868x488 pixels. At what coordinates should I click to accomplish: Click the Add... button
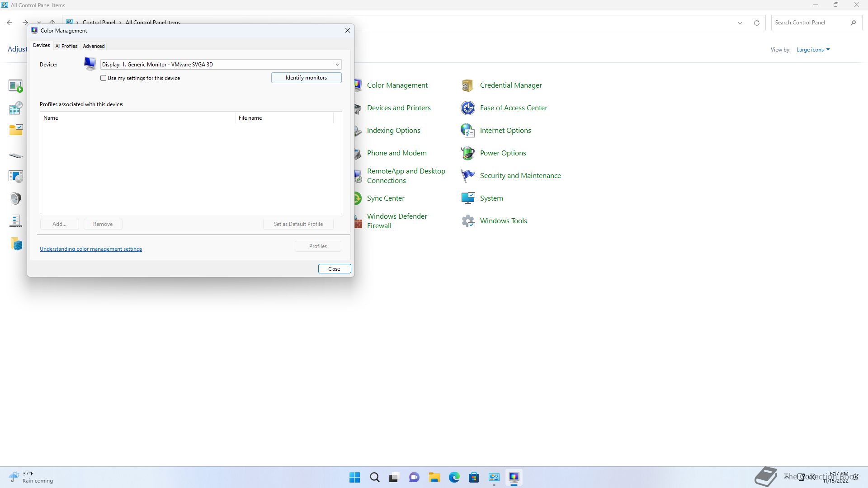(x=59, y=224)
